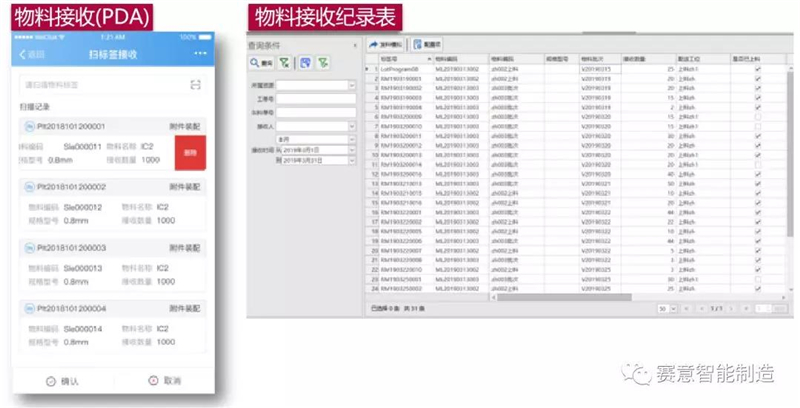Toggle the 是否已上料 checkbox in first row
Image resolution: width=800 pixels, height=408 pixels.
757,69
